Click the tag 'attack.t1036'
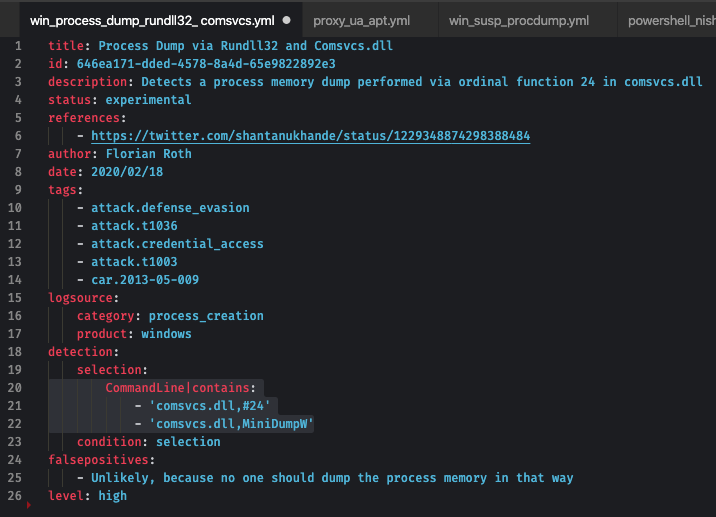Viewport: 716px width, 517px height. 134,226
